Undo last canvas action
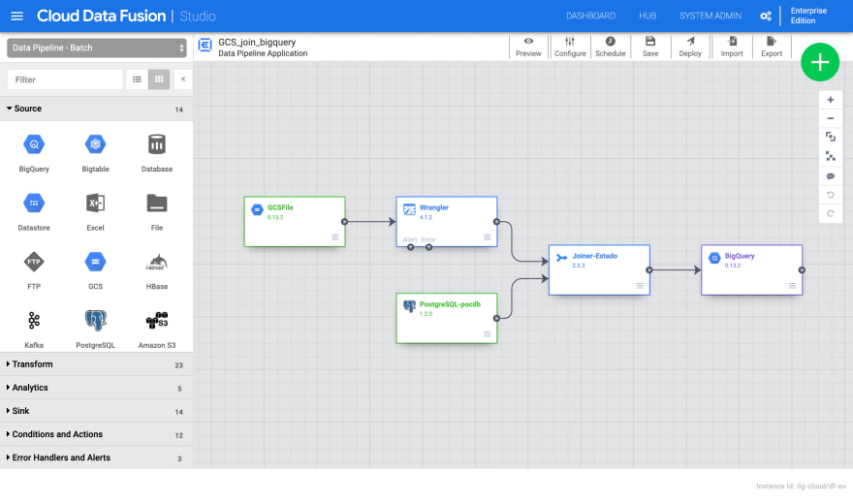The height and width of the screenshot is (504, 853). coord(830,195)
